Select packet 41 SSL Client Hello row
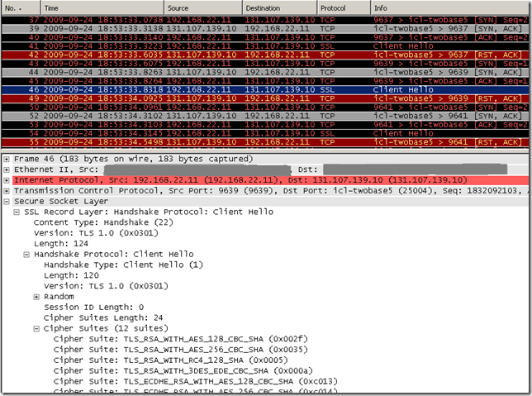 click(x=265, y=46)
